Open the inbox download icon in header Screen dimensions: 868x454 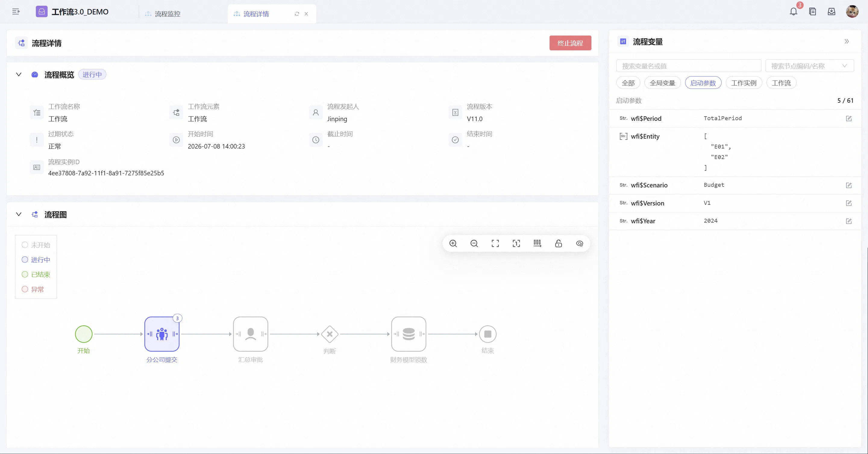832,12
